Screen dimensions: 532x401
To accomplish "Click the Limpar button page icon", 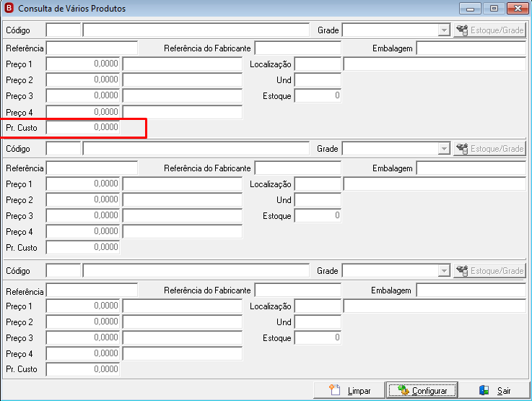I will pyautogui.click(x=335, y=390).
